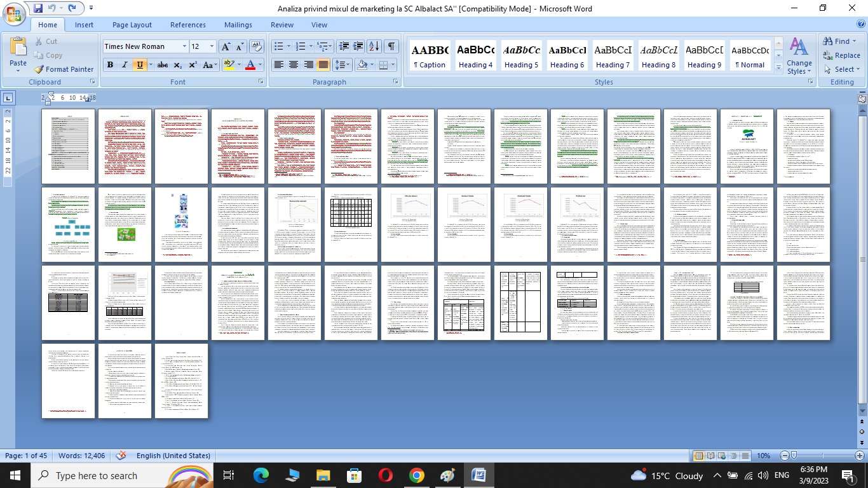Click the Clear Formatting eraser icon
Viewport: 868px width, 488px height.
tap(257, 46)
